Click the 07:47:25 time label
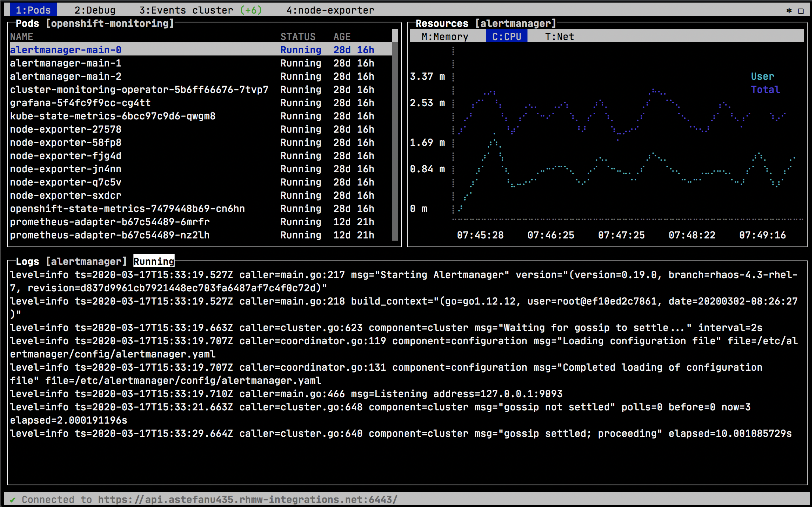The width and height of the screenshot is (812, 507). point(621,235)
